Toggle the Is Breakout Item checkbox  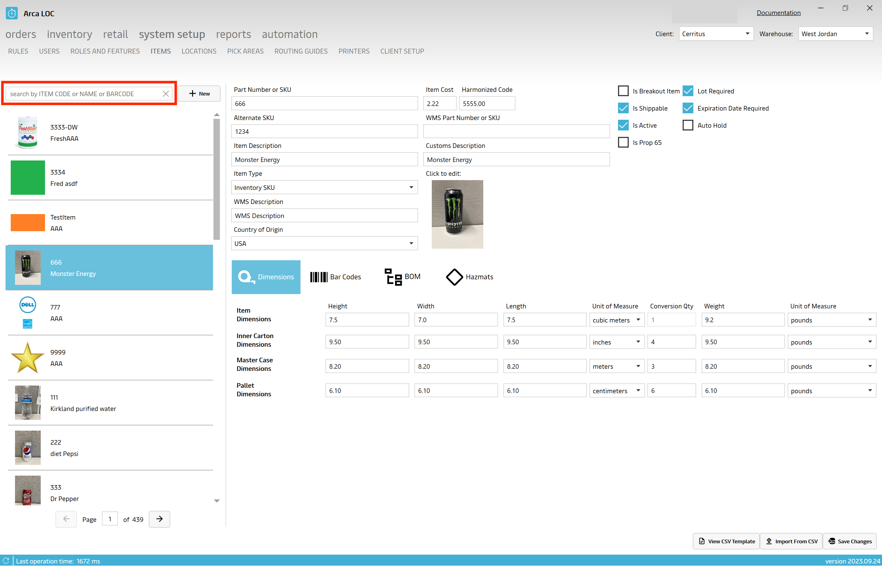click(x=623, y=91)
